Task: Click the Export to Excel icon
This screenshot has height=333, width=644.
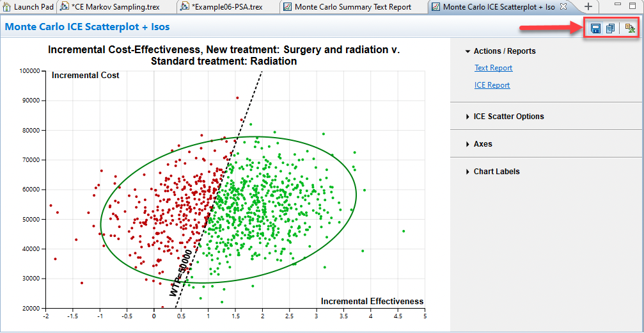Action: click(630, 29)
